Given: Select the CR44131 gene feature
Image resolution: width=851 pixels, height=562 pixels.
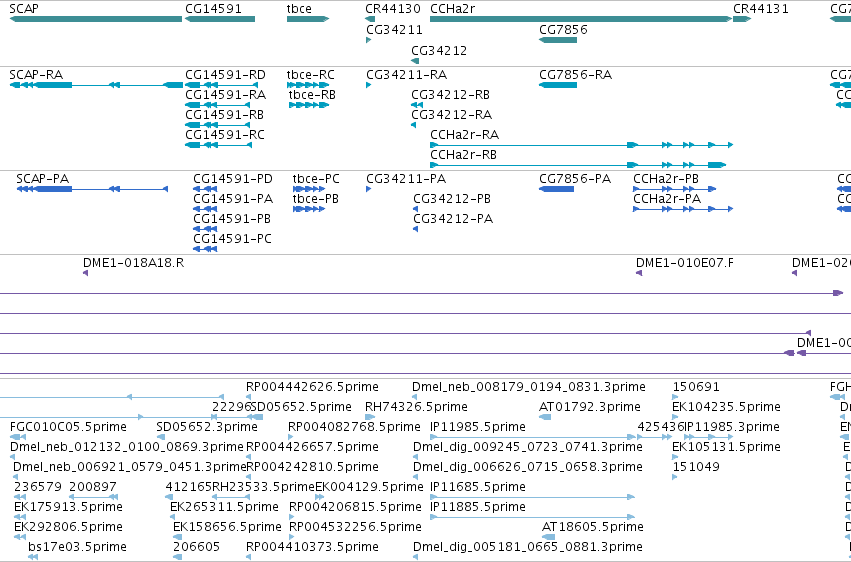Looking at the screenshot, I should point(742,19).
